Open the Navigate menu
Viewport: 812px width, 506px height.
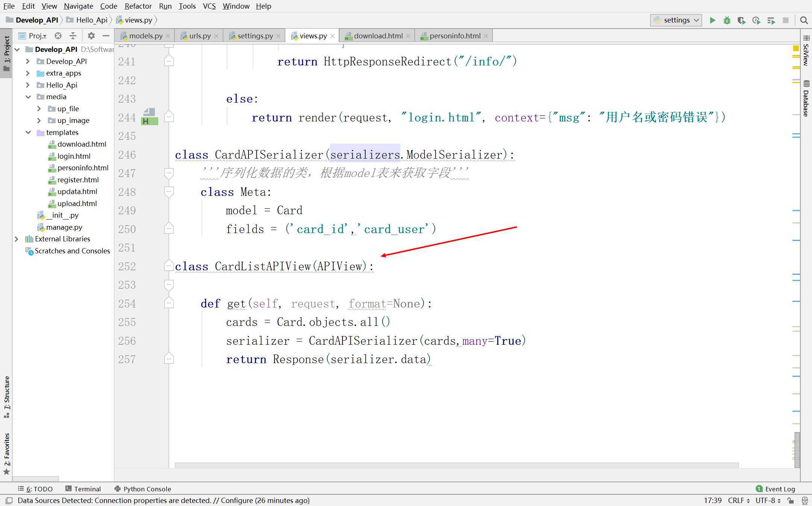point(78,6)
